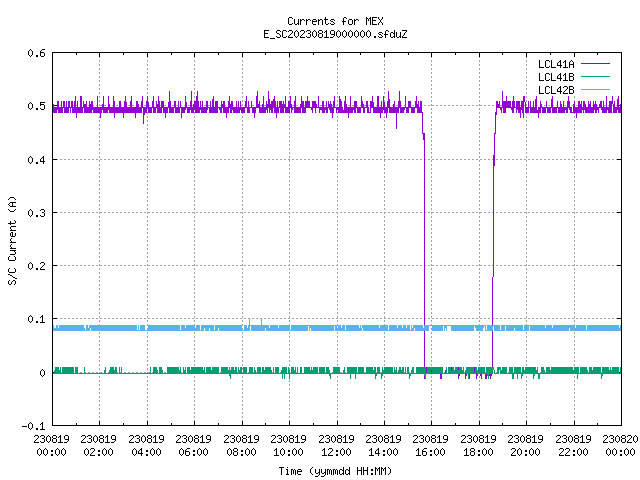The image size is (640, 480).
Task: Click the blue LCL42B legend line sample
Action: point(595,90)
